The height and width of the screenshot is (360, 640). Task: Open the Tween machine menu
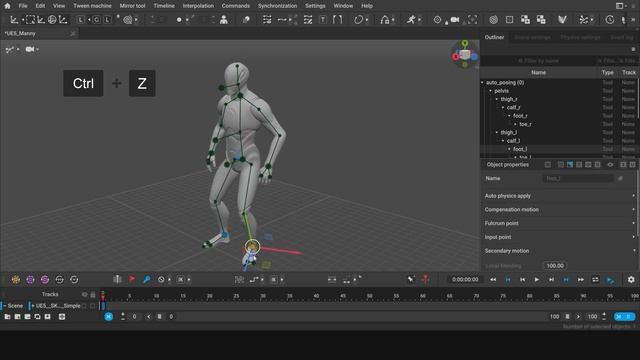click(x=92, y=6)
